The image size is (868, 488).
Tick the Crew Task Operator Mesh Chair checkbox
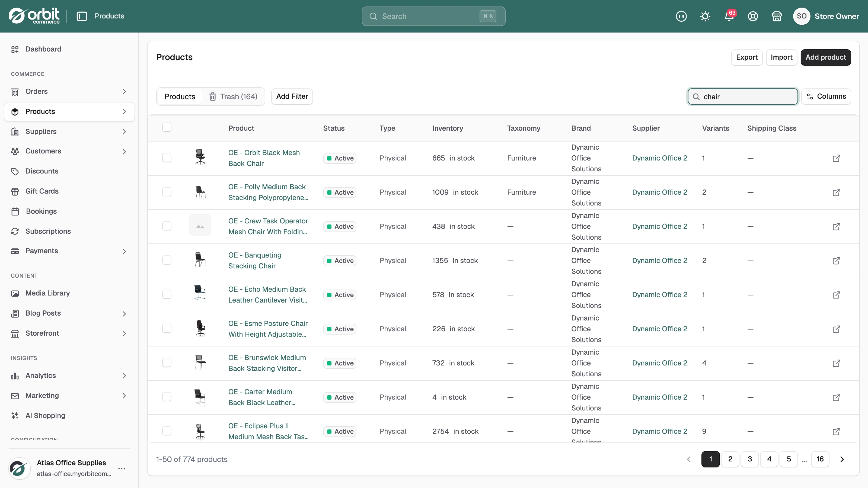tap(167, 226)
